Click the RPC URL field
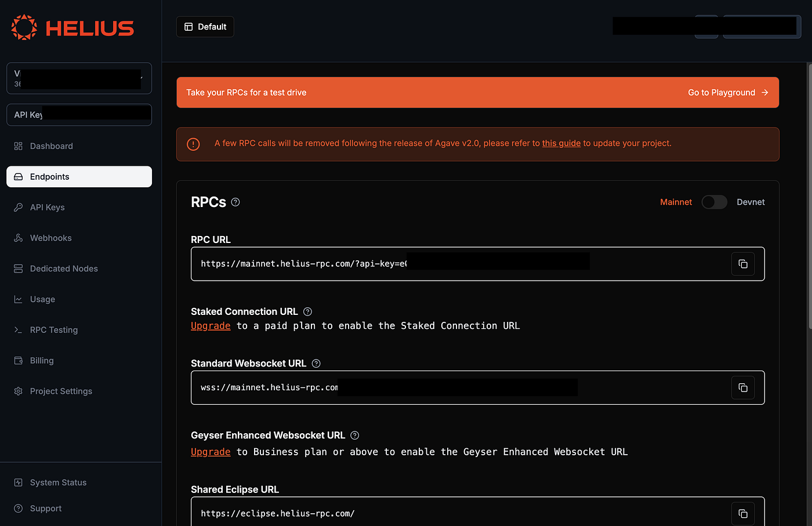Image resolution: width=812 pixels, height=526 pixels. click(x=477, y=264)
